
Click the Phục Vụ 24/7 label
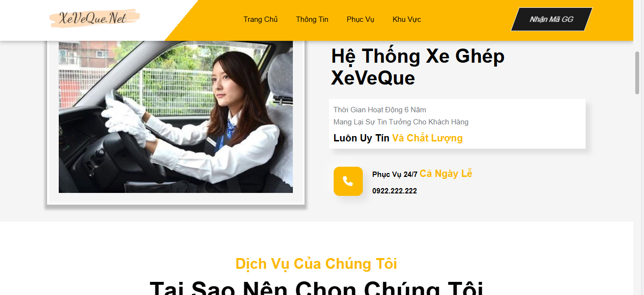click(395, 174)
